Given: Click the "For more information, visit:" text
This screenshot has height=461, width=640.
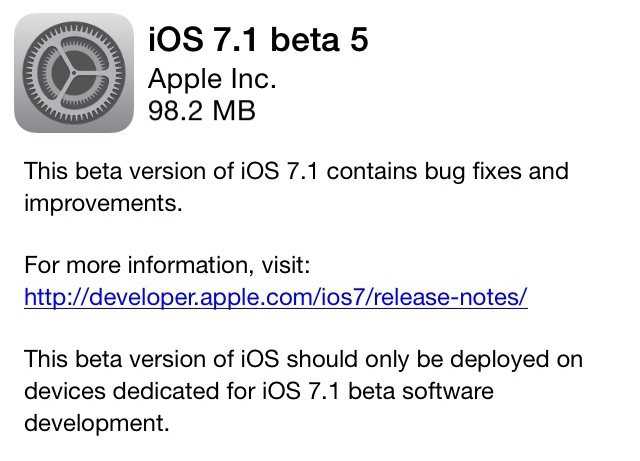Looking at the screenshot, I should point(167,265).
